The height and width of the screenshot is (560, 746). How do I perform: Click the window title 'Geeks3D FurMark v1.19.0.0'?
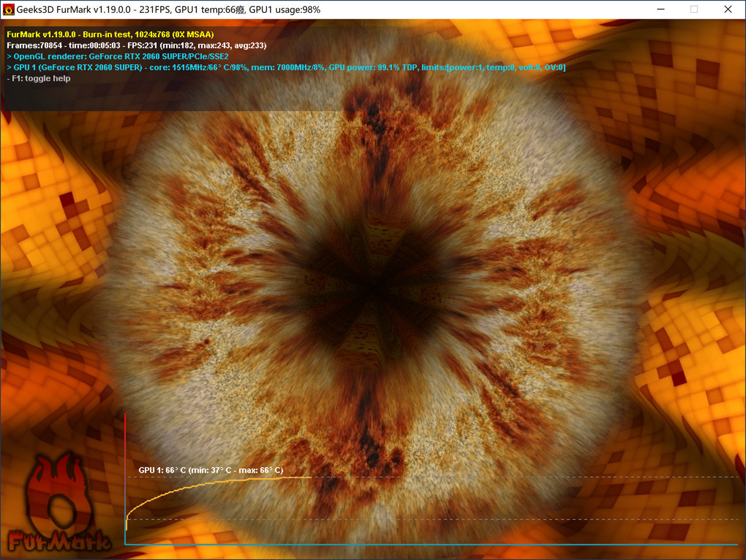73,9
